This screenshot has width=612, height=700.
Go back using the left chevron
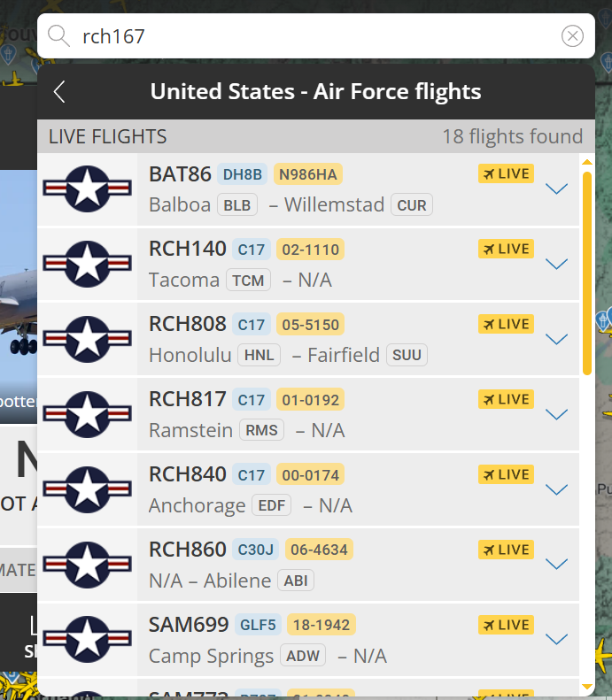point(59,91)
